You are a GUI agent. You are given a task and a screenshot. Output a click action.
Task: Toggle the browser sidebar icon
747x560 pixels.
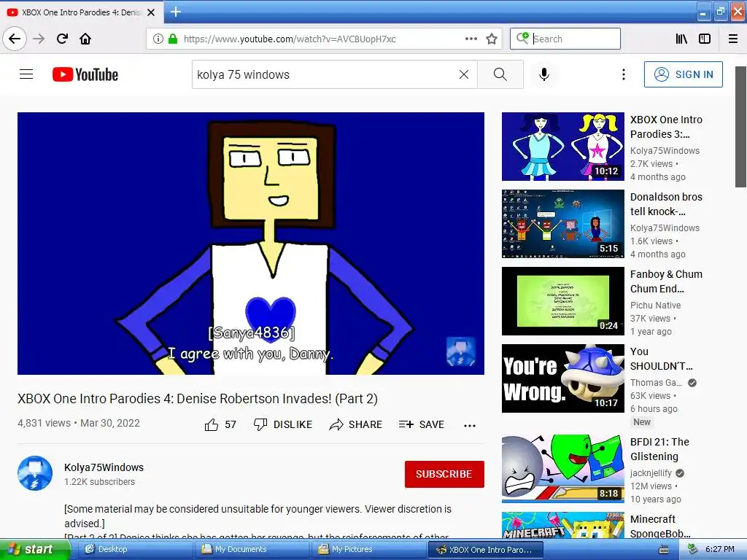pyautogui.click(x=705, y=39)
